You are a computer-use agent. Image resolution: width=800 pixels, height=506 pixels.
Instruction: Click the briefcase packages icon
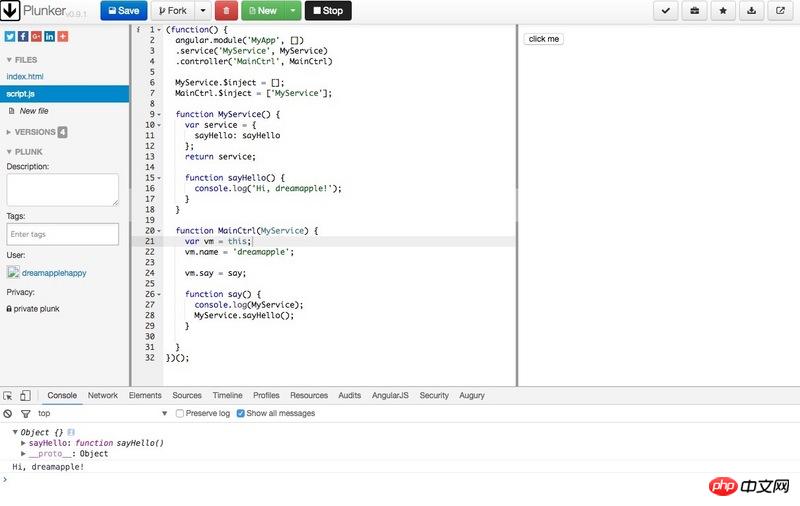pyautogui.click(x=694, y=10)
